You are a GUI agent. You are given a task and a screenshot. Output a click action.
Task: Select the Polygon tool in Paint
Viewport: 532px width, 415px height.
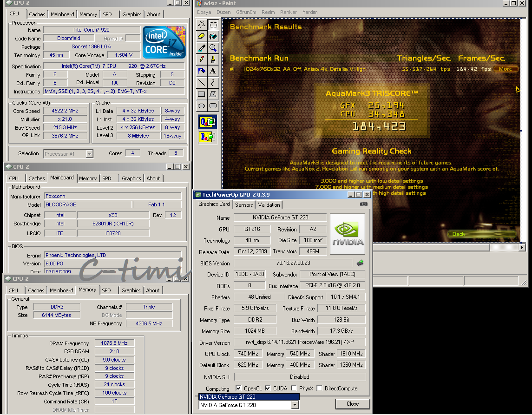point(213,94)
